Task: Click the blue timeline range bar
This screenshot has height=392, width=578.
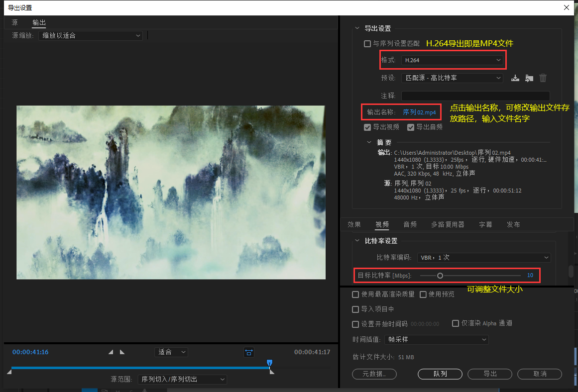Action: (x=140, y=368)
